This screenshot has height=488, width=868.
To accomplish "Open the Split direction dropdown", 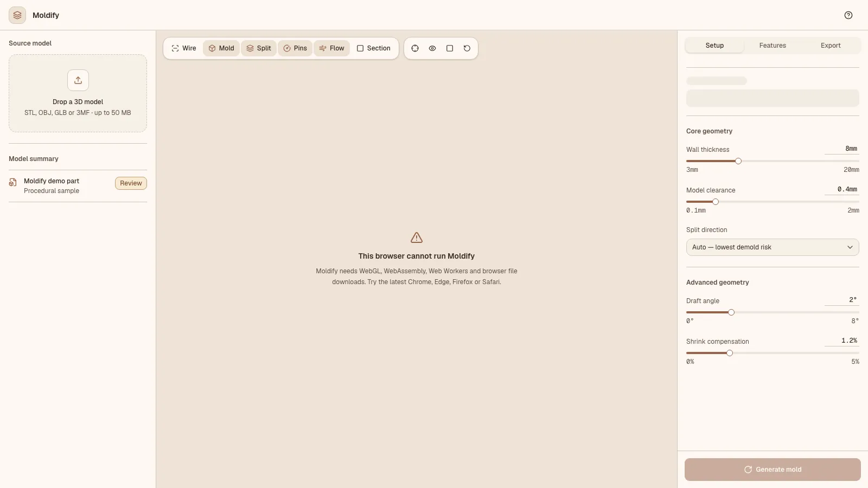I will 773,247.
